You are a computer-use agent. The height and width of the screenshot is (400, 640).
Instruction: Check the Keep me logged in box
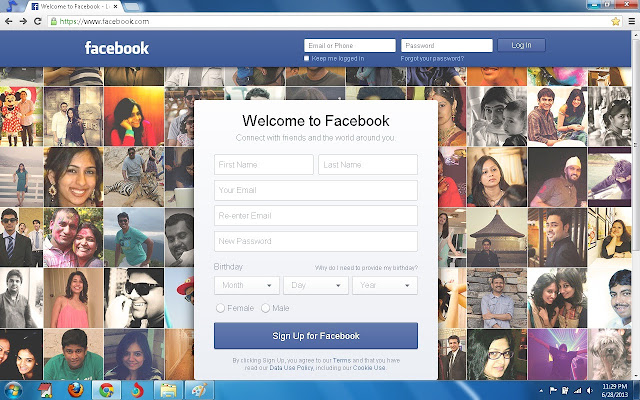[x=307, y=58]
